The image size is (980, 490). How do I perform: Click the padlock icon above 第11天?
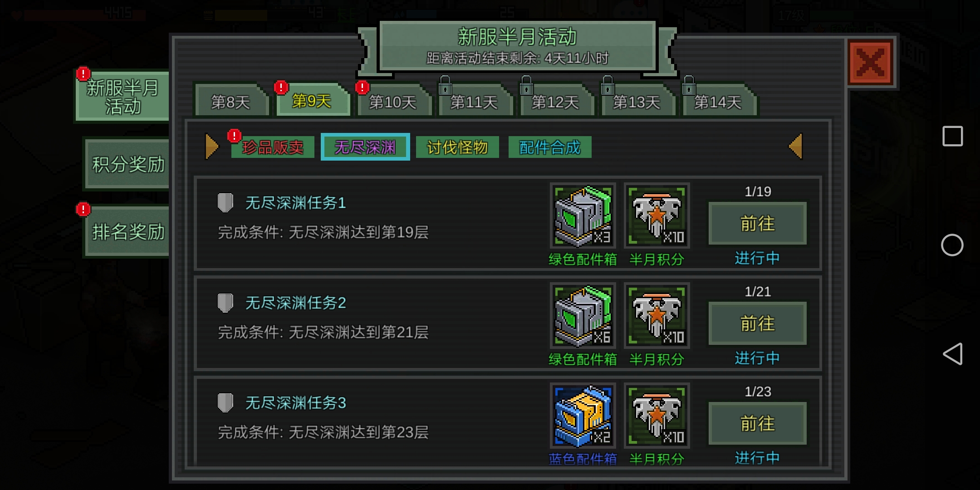445,85
